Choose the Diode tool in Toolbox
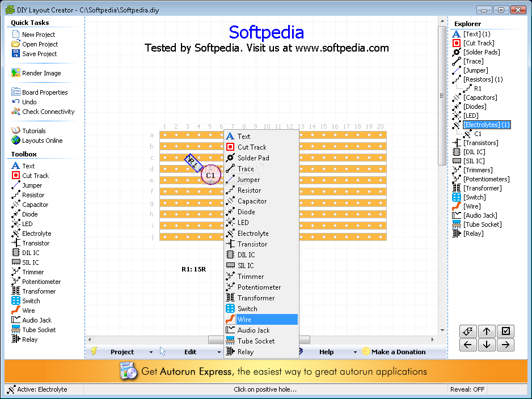 pos(24,214)
